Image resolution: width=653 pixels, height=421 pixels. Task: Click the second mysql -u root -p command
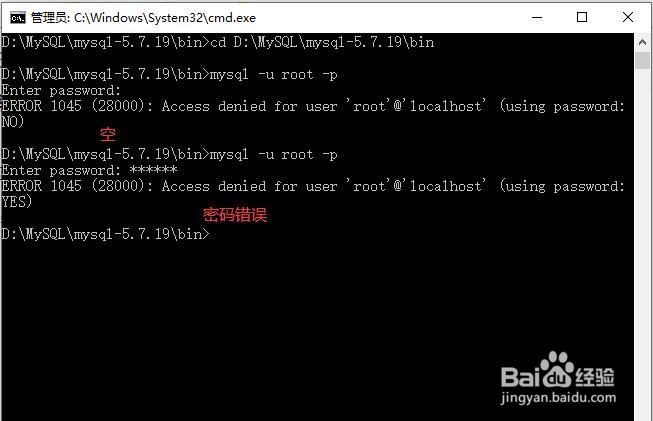273,154
